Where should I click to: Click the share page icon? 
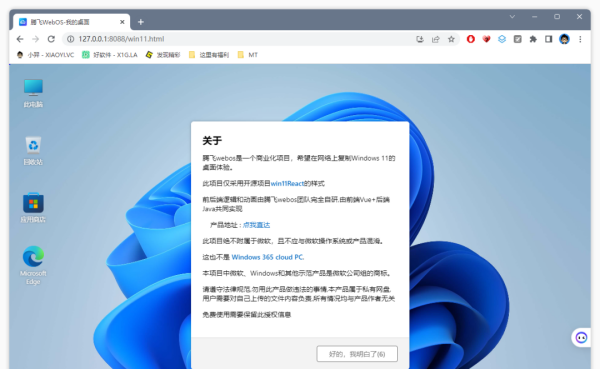click(435, 39)
